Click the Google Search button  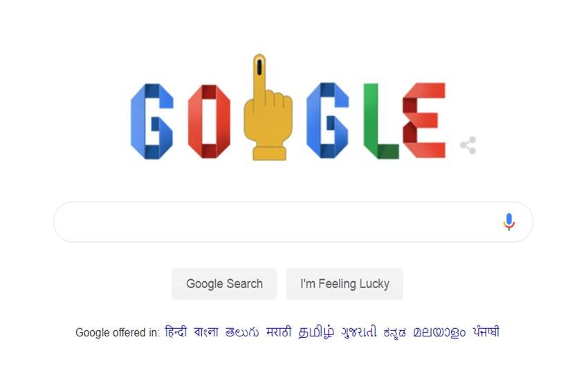click(x=224, y=284)
